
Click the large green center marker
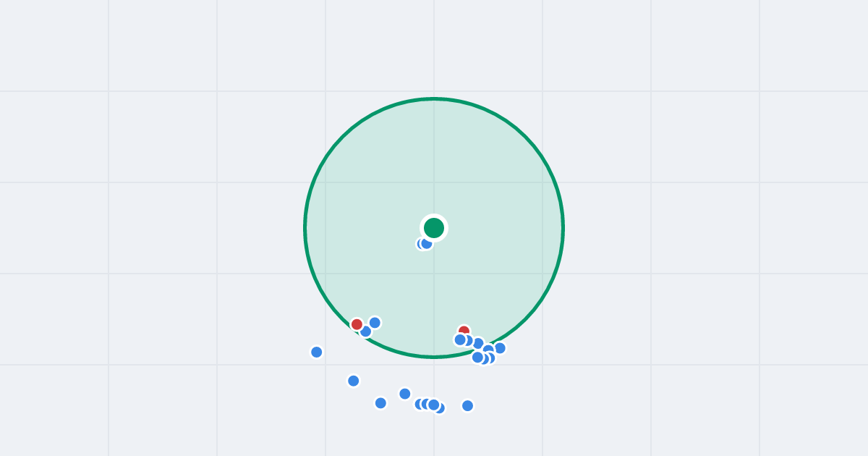coord(434,228)
